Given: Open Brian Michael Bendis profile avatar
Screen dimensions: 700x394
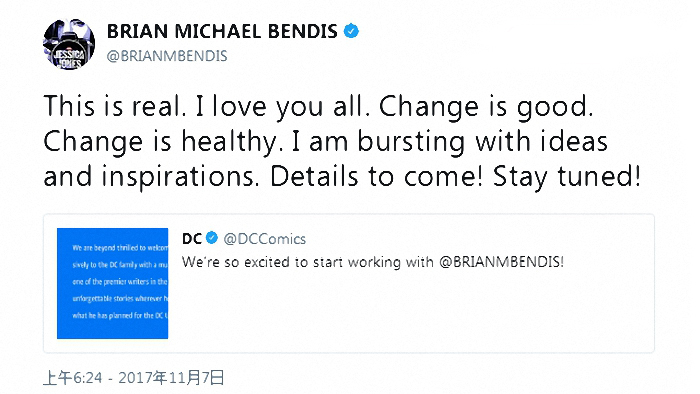Looking at the screenshot, I should [x=69, y=44].
